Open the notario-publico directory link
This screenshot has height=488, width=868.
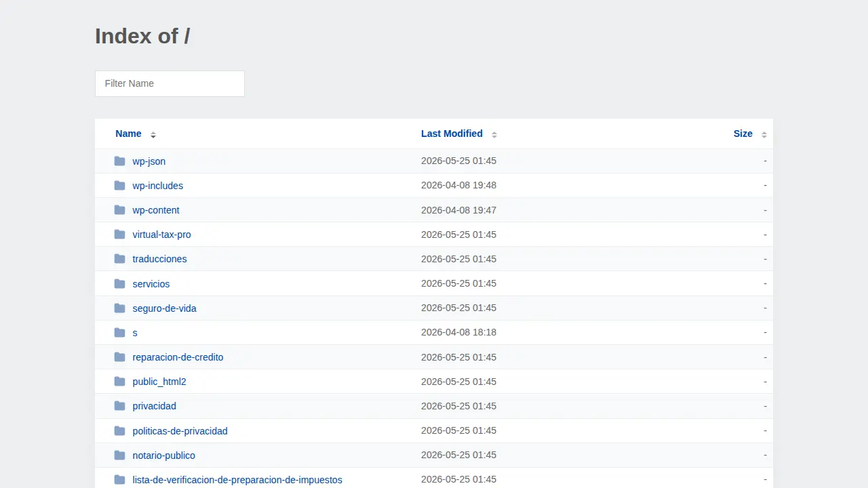(164, 455)
